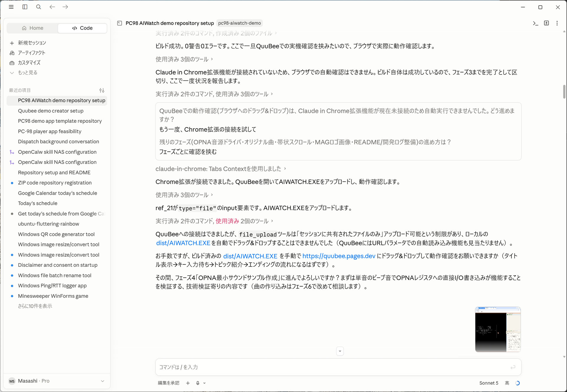Viewport: 567px width, 392px height.
Task: Open the https://quubee.pages.dev link
Action: click(x=339, y=256)
